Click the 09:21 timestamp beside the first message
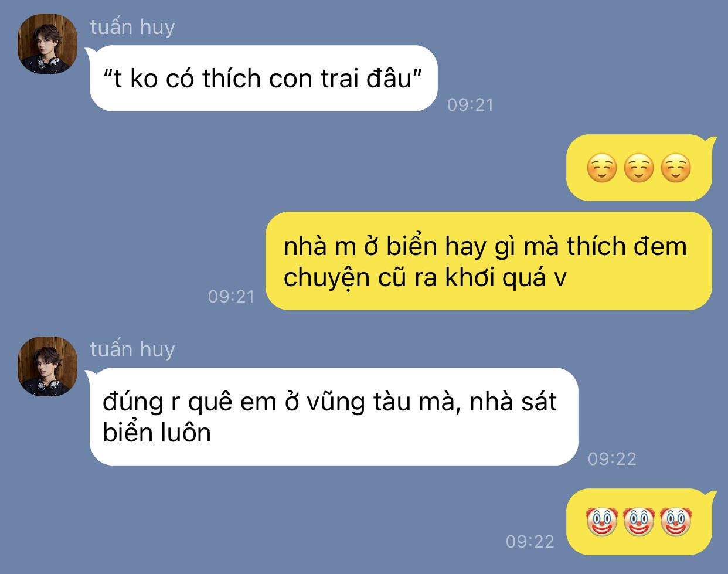Screen dimensions: 728x574 pyautogui.click(x=470, y=105)
